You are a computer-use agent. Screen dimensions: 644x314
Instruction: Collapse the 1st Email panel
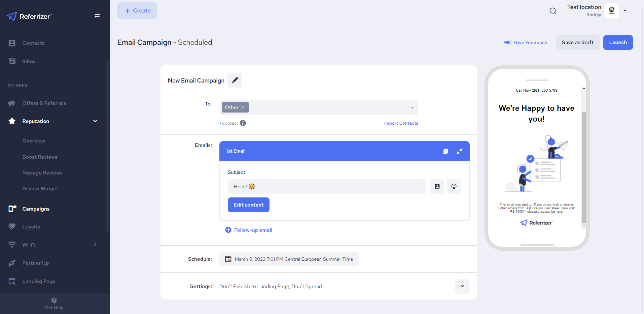[459, 151]
